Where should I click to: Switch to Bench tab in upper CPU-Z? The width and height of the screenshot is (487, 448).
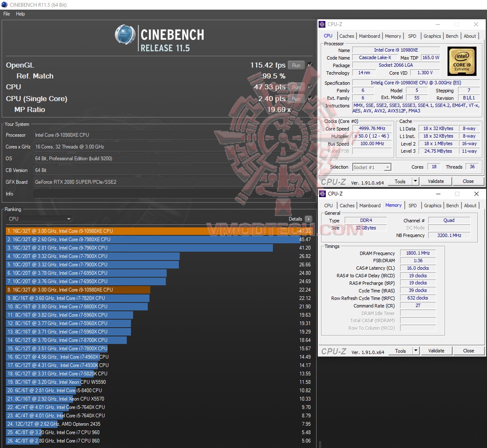tap(452, 36)
